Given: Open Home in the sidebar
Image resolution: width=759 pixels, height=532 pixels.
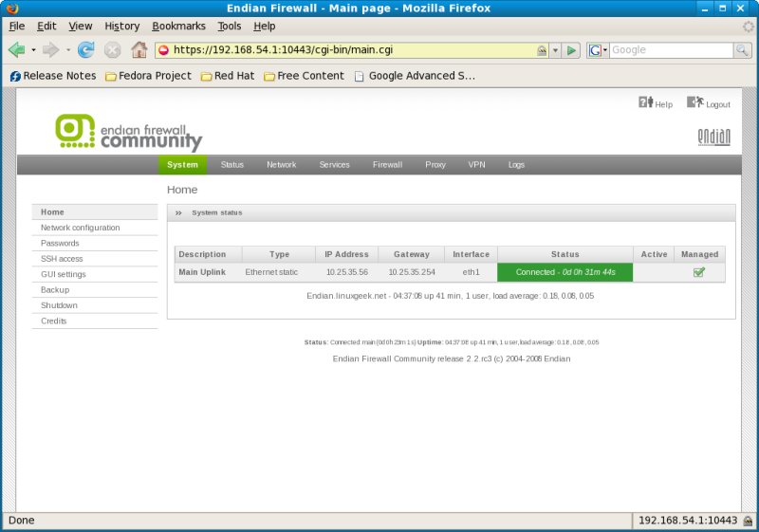Looking at the screenshot, I should tap(95, 211).
